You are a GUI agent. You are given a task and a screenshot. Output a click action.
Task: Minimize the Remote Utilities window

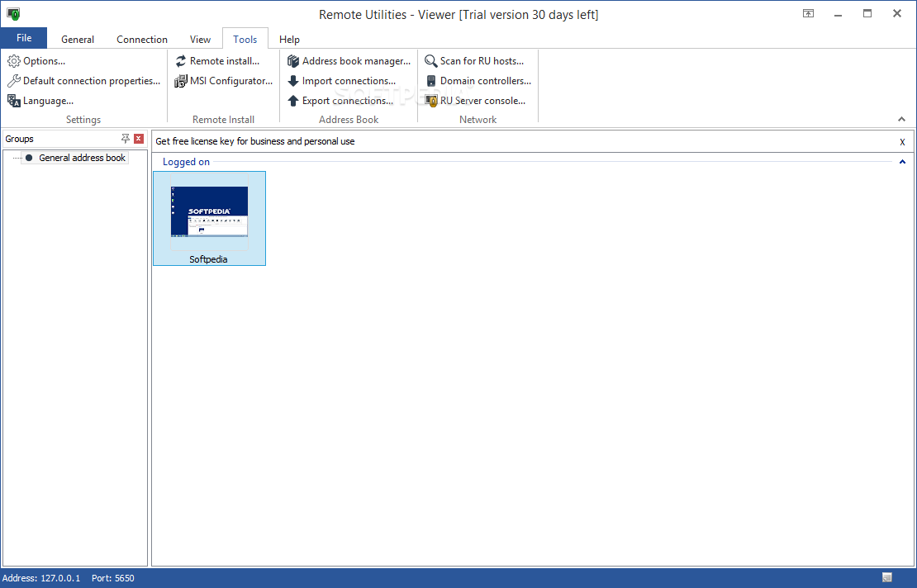838,13
